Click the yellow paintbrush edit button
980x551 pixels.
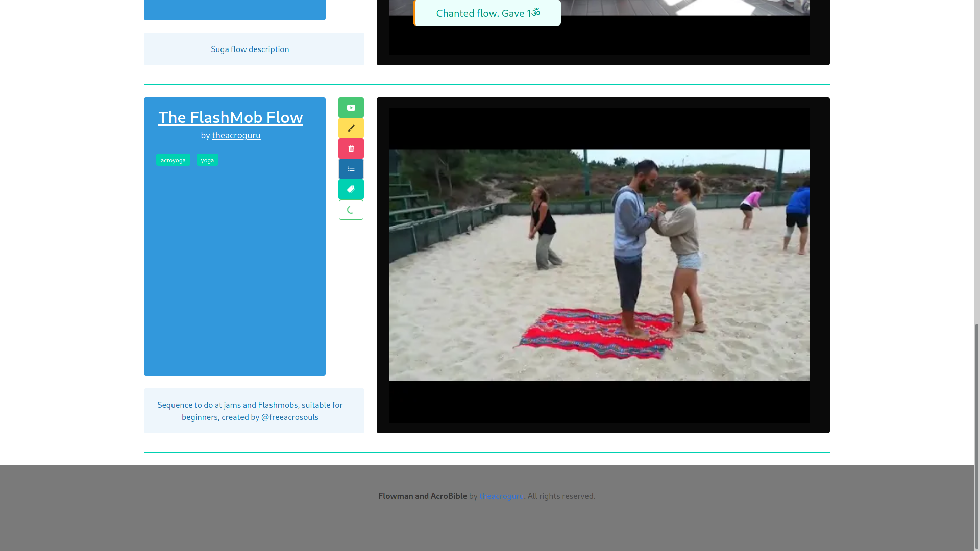351,128
